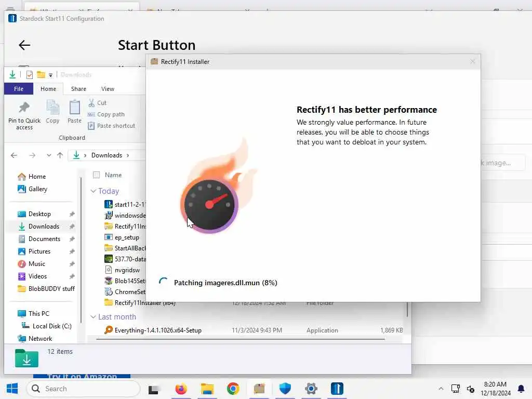The height and width of the screenshot is (399, 532).
Task: Sort by the Name column header
Action: (113, 175)
